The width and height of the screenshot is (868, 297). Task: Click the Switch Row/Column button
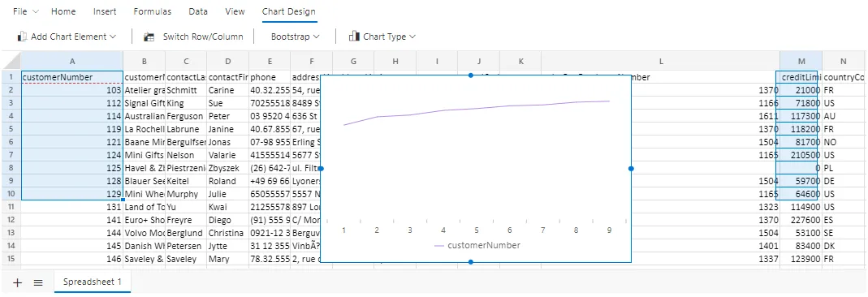(x=193, y=37)
